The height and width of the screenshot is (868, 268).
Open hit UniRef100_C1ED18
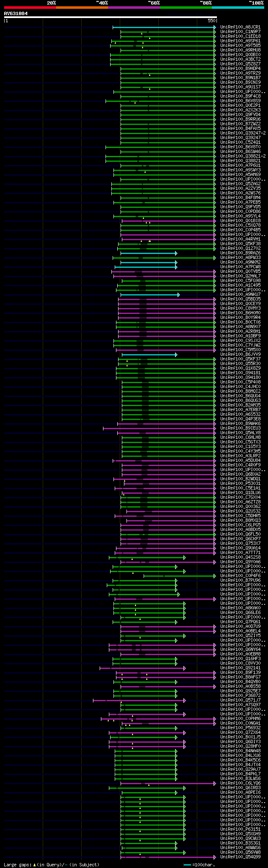pos(240,36)
